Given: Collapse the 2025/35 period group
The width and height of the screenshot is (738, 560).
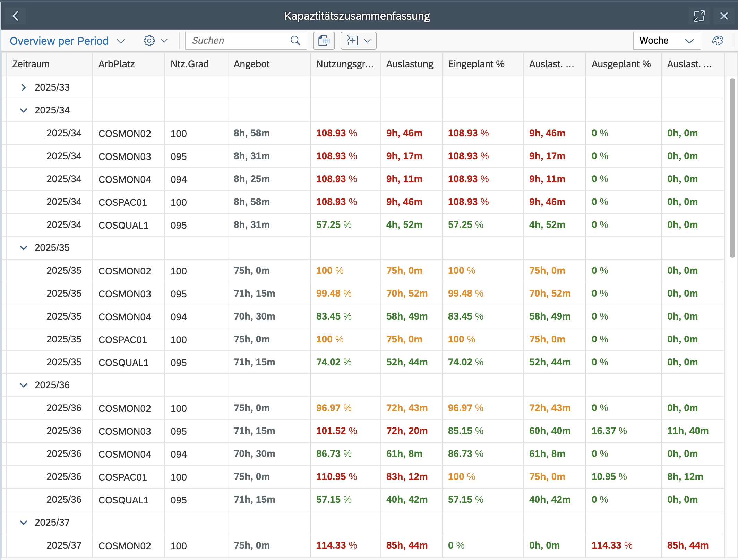Looking at the screenshot, I should point(23,248).
